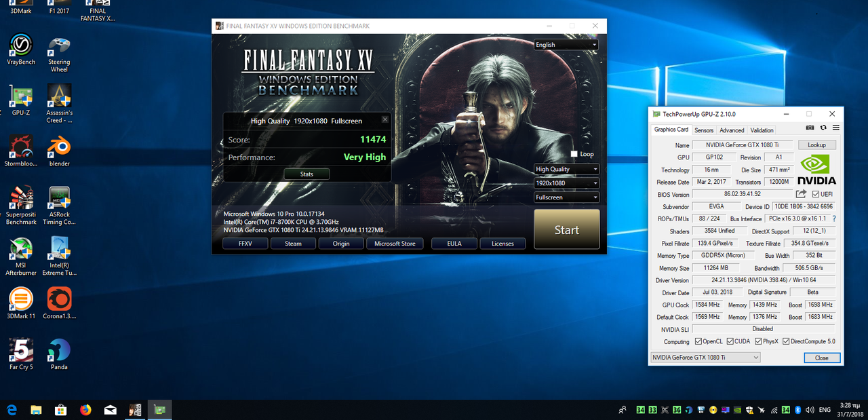Screen dimensions: 868x420
Task: Click the Stats button
Action: point(307,174)
